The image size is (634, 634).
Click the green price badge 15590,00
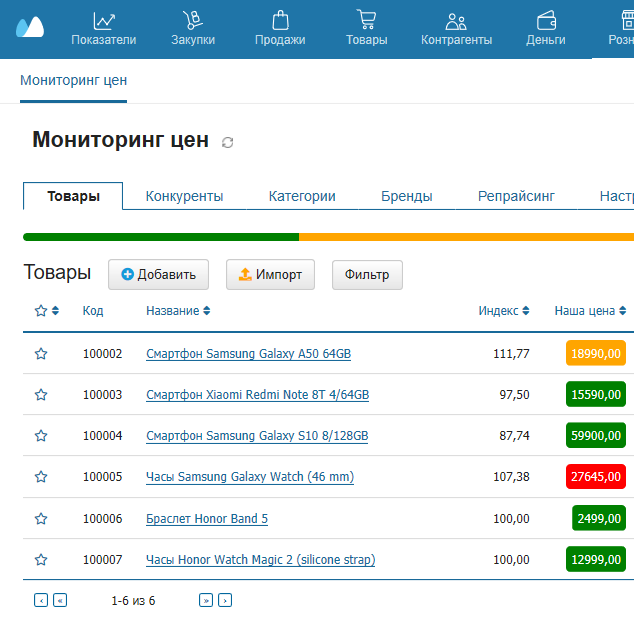596,394
